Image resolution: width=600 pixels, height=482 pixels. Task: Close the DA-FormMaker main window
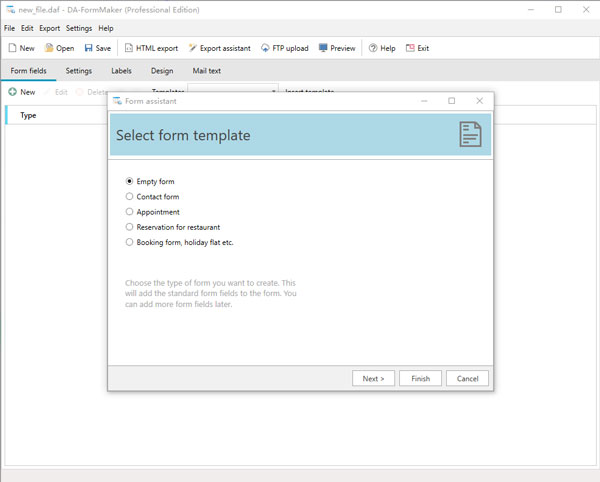tap(586, 10)
